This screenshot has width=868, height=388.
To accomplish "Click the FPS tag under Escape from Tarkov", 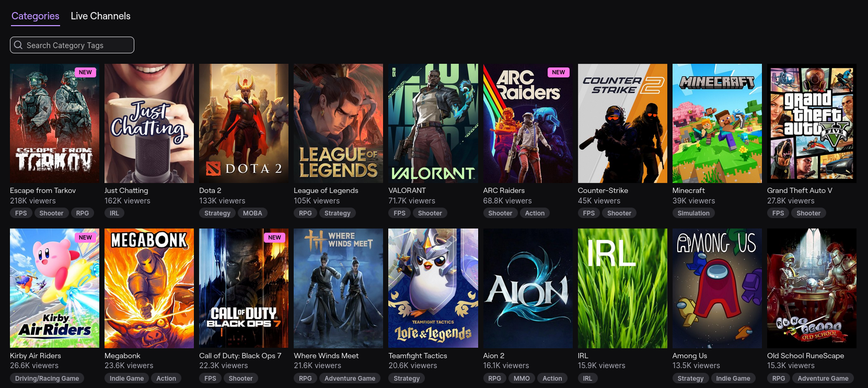I will click(21, 213).
